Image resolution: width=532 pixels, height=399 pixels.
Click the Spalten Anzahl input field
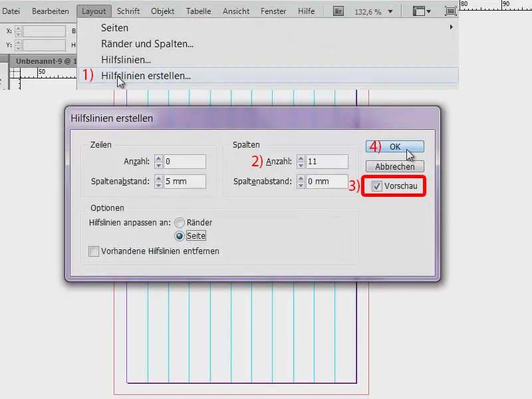click(327, 162)
